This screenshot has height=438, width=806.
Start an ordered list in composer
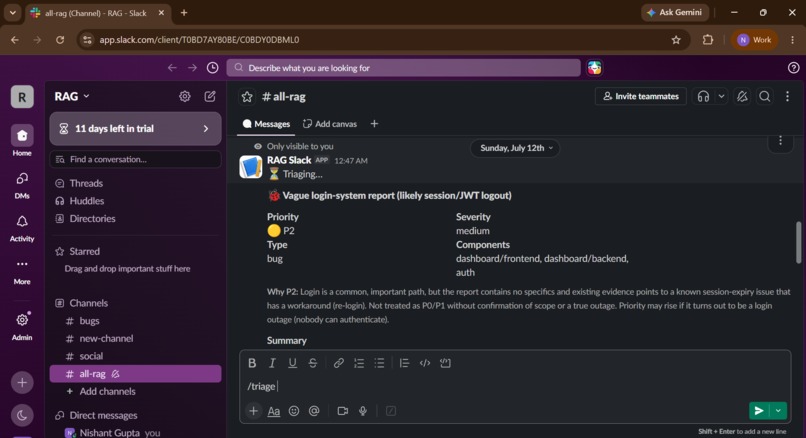tap(359, 363)
